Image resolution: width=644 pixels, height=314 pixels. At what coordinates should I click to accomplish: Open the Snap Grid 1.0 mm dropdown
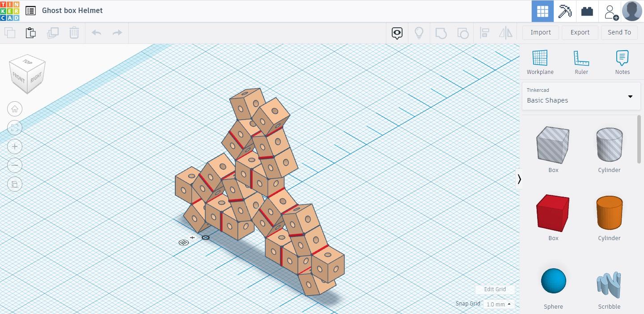pyautogui.click(x=499, y=304)
